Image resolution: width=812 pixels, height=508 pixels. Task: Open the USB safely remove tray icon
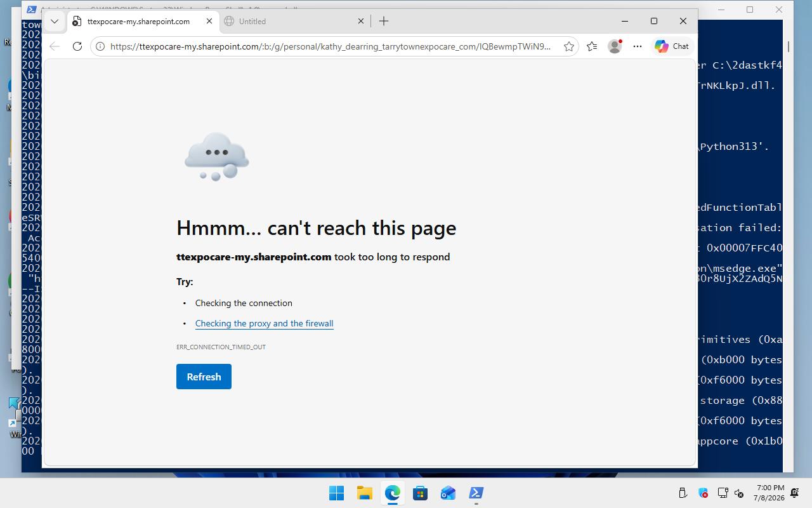point(683,493)
